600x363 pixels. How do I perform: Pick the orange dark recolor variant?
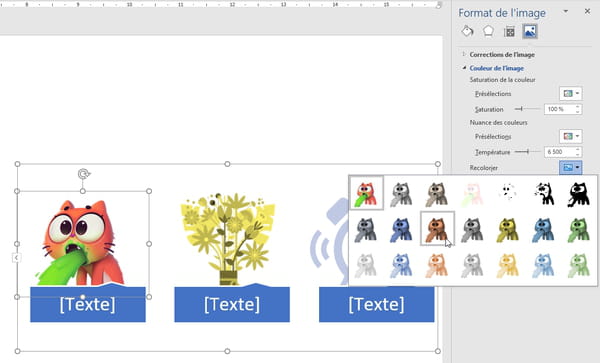(x=437, y=229)
